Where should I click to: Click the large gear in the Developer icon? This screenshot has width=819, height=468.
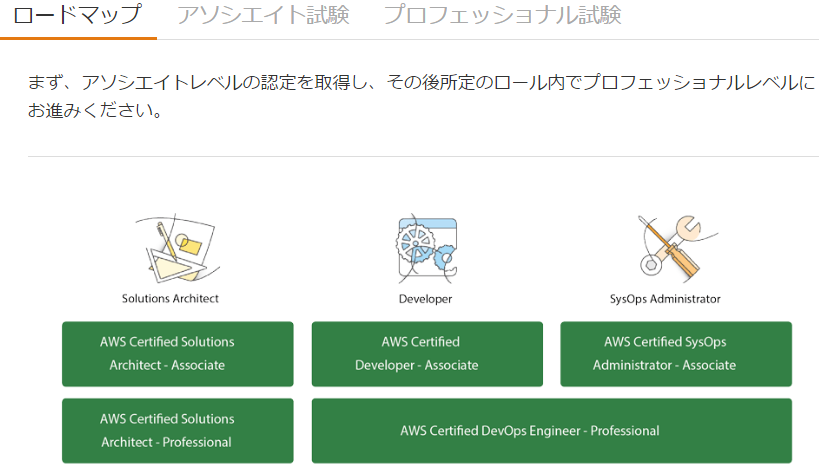coord(413,246)
